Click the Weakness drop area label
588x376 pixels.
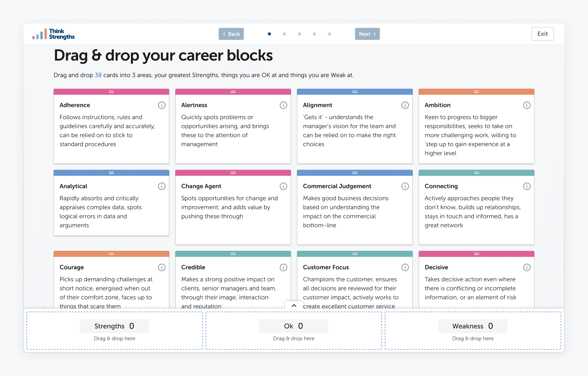[x=473, y=326]
